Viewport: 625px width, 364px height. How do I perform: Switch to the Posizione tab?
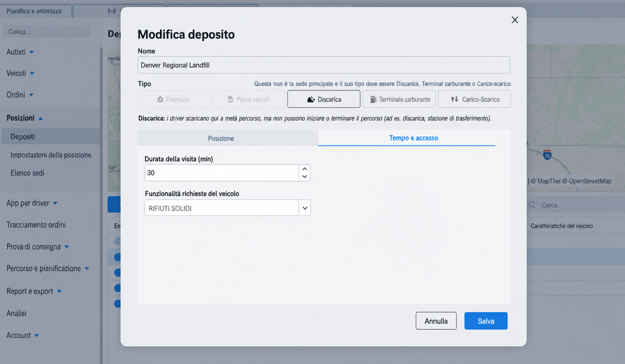tap(221, 138)
